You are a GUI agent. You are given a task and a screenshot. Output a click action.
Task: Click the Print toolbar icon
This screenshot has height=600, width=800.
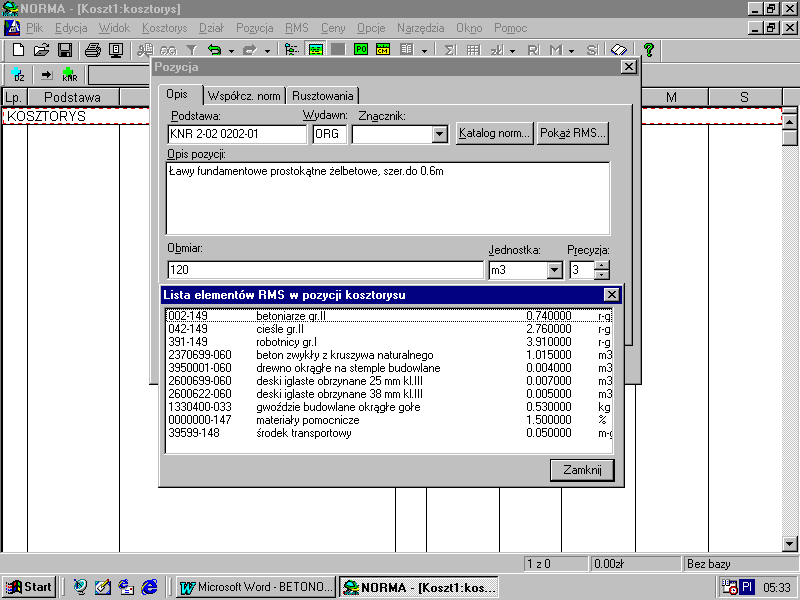coord(93,49)
